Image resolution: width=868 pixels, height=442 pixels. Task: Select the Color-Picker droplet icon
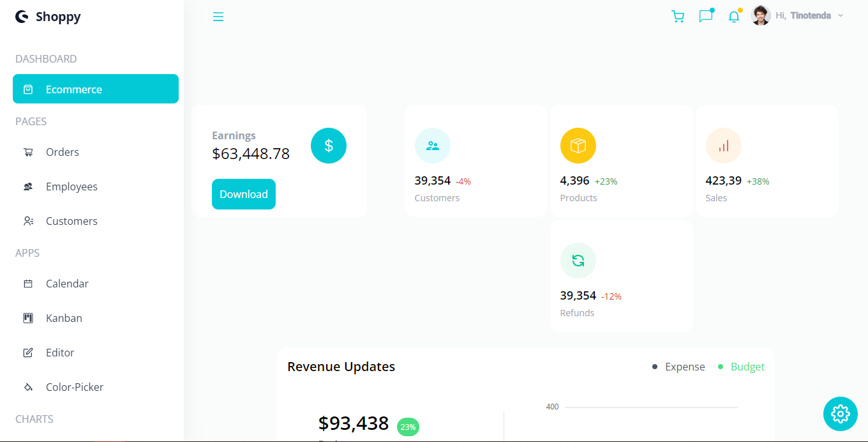pos(27,386)
